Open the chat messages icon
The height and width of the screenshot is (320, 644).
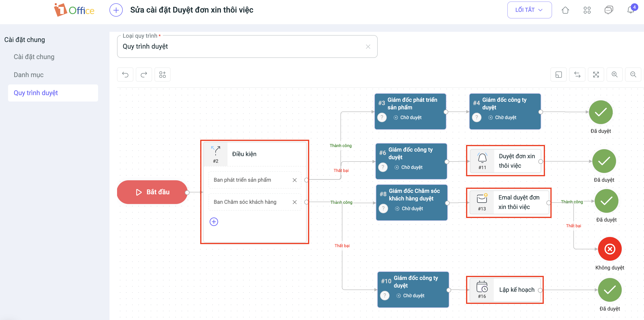pos(608,10)
